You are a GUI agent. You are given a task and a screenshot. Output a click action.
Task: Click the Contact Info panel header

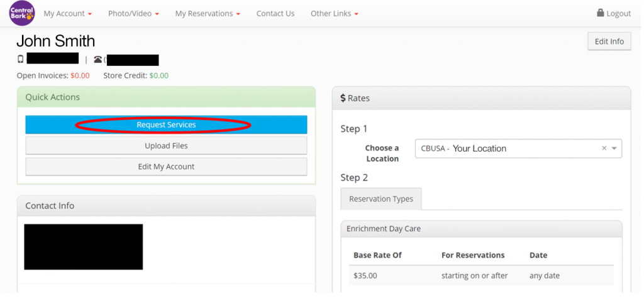pos(166,205)
